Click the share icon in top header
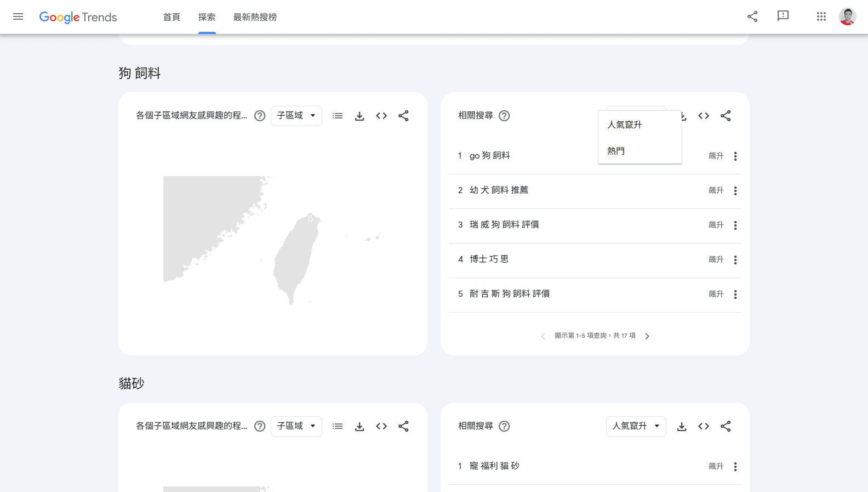868x492 pixels. click(x=752, y=16)
